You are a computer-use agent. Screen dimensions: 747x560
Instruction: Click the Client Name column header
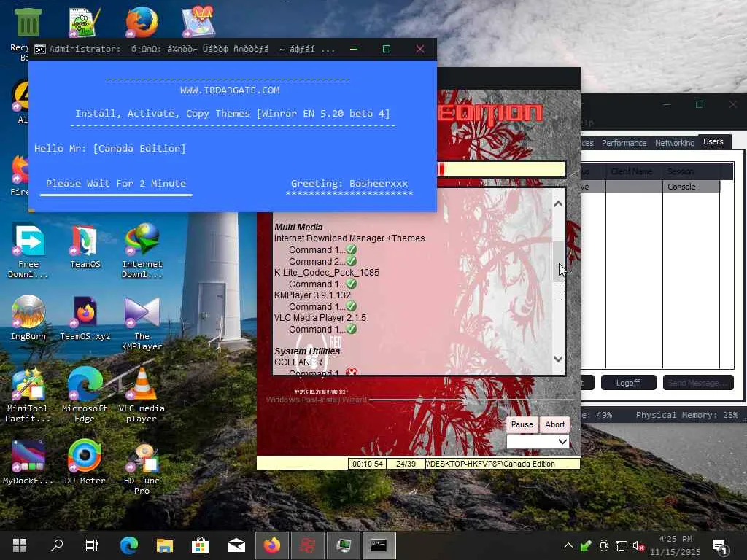(x=634, y=171)
